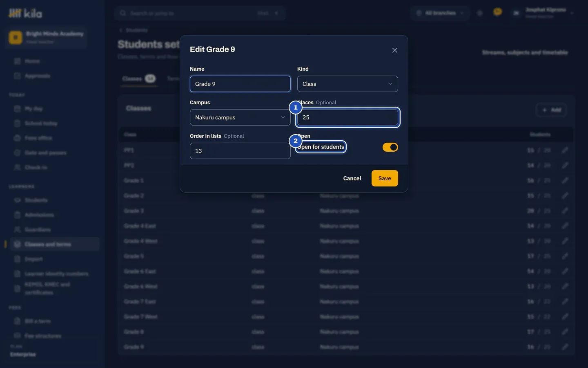Close the Edit Grade 9 dialog
Viewport: 588px width, 368px height.
point(394,50)
